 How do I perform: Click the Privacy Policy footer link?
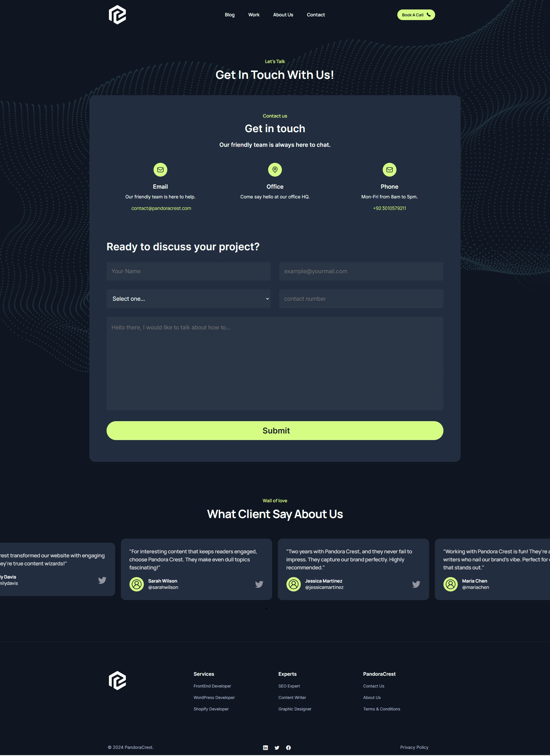pos(414,747)
